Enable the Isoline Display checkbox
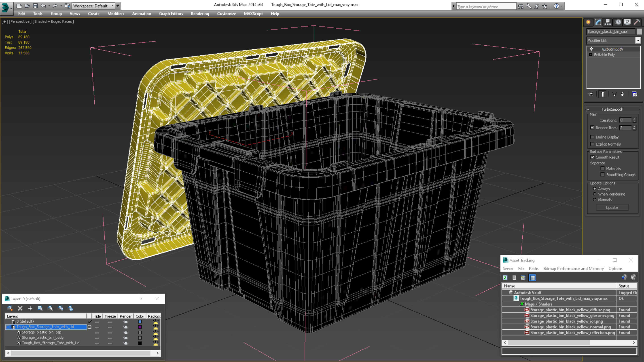 coord(592,137)
